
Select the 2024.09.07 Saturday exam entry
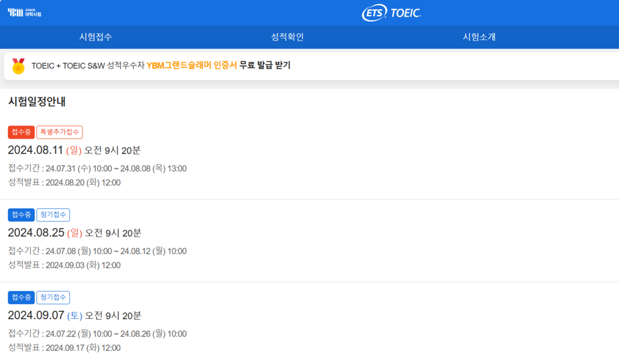tap(74, 316)
